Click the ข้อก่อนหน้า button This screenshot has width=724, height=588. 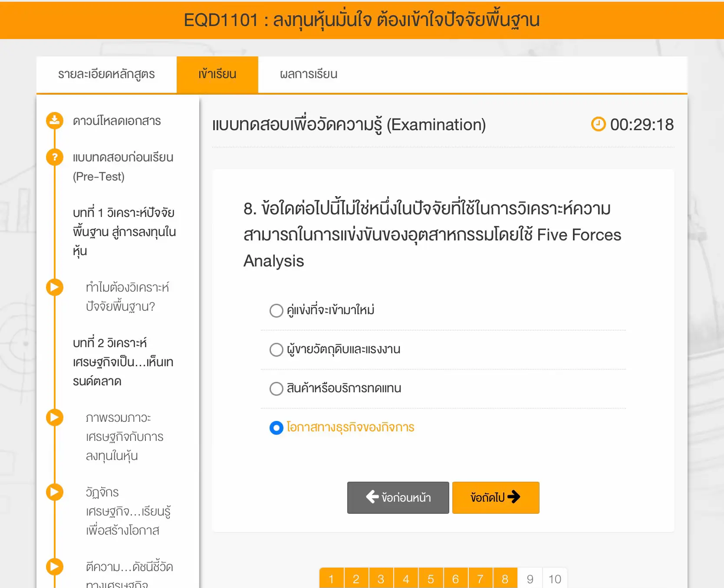point(398,498)
